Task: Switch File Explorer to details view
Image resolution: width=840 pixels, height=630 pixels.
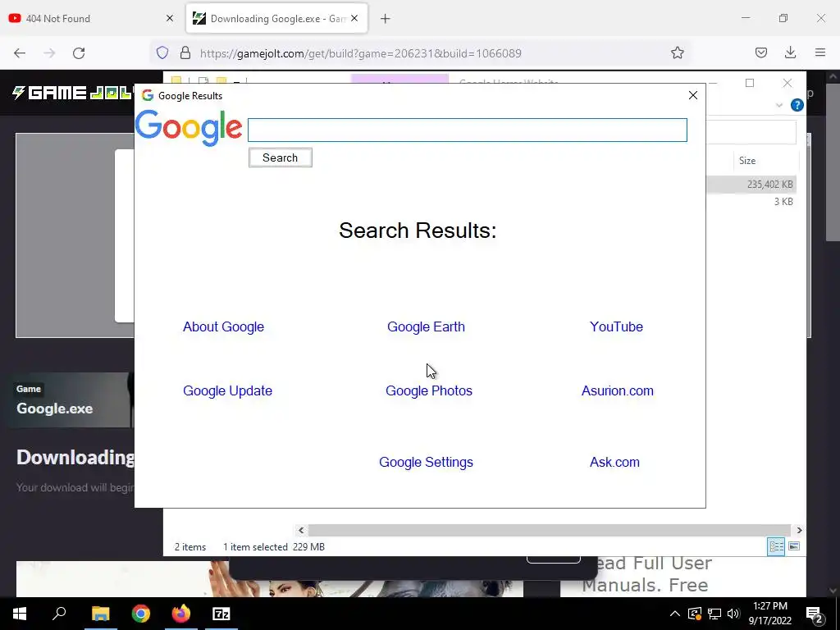Action: coord(776,546)
